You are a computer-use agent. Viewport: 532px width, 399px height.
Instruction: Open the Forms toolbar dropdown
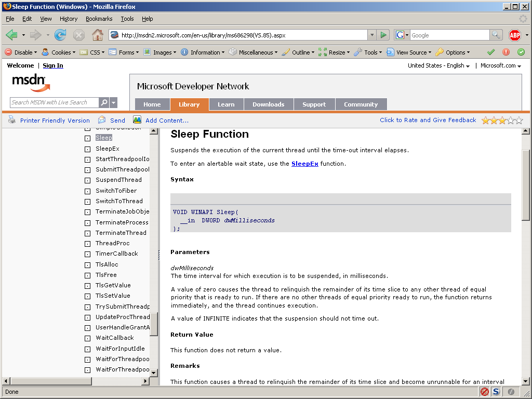[x=124, y=52]
